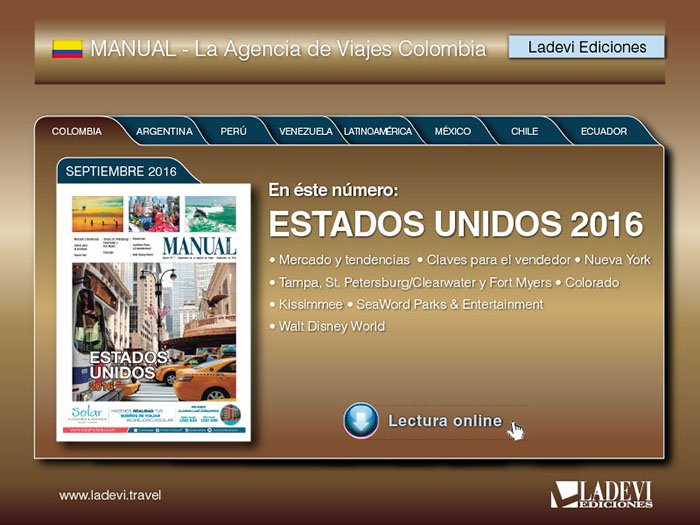Select the ECUADOR tab
The height and width of the screenshot is (525, 700).
click(604, 132)
